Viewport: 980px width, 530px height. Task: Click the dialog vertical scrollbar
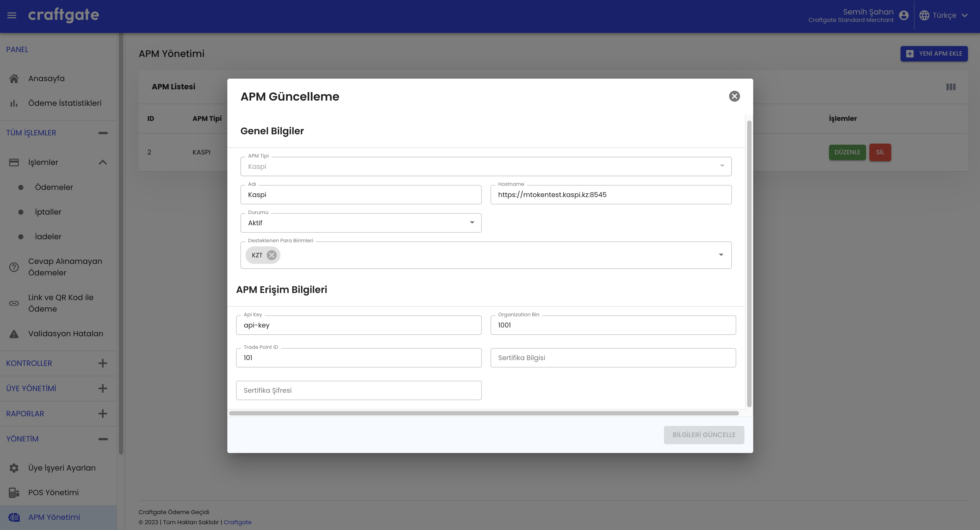pos(749,263)
